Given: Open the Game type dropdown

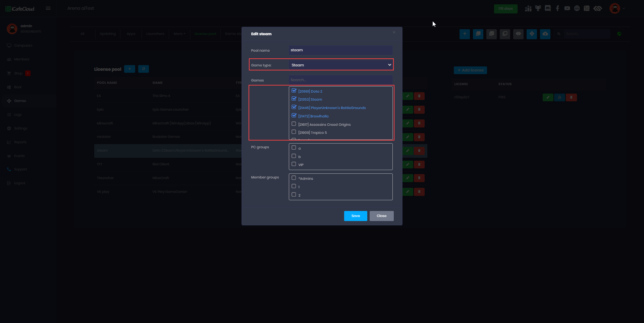Looking at the screenshot, I should [x=340, y=65].
